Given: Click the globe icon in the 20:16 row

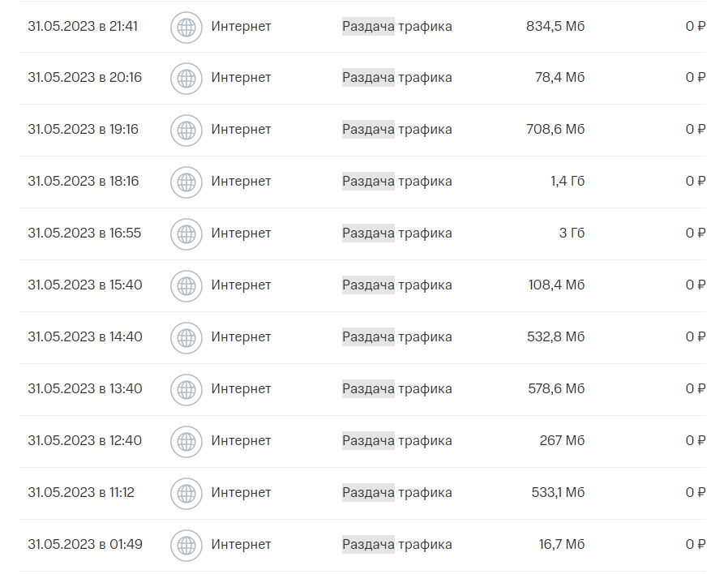Looking at the screenshot, I should click(186, 79).
